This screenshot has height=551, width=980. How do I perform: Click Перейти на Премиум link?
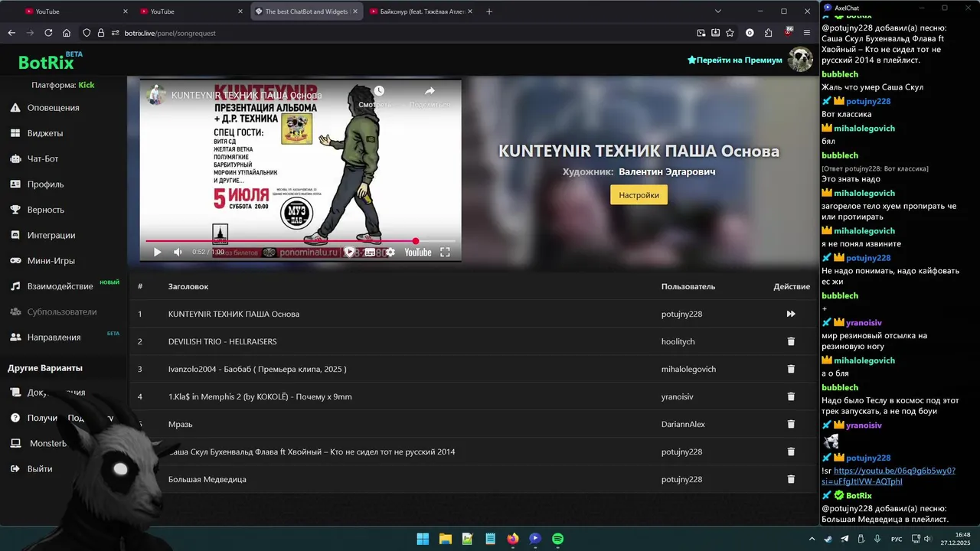click(734, 60)
